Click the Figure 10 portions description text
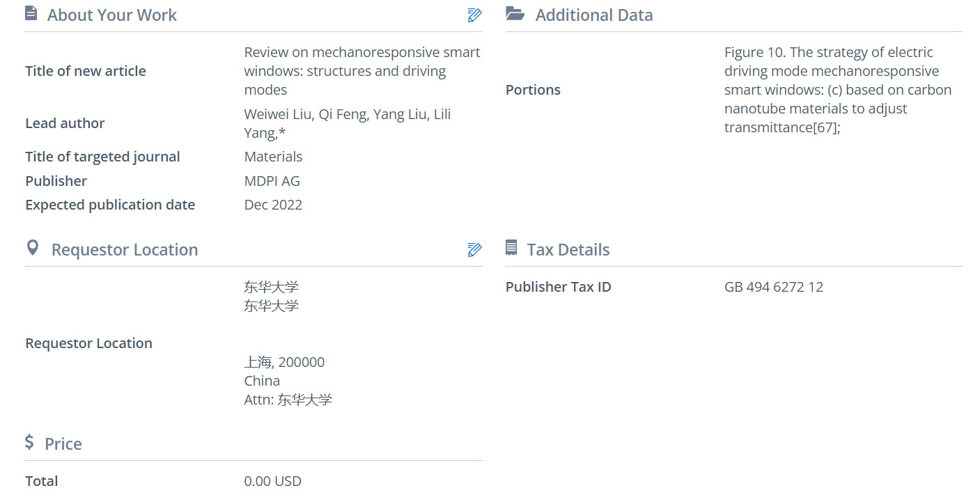 837,90
